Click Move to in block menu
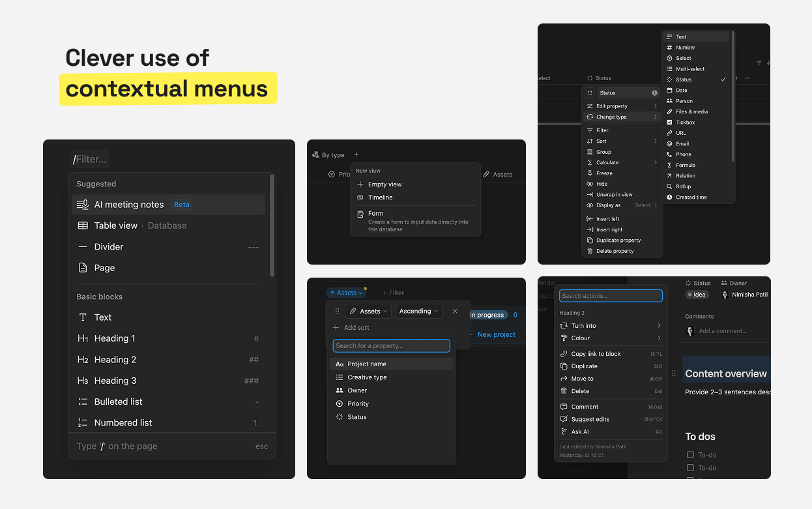The height and width of the screenshot is (509, 812). pos(611,379)
